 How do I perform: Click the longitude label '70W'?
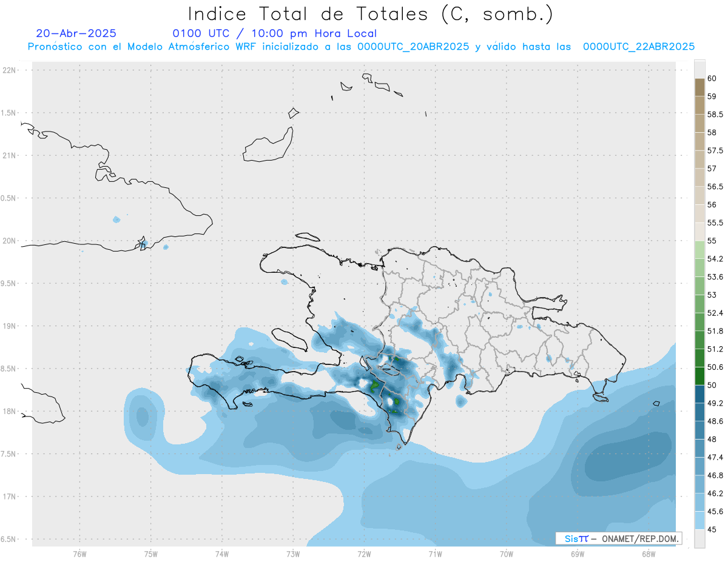tap(507, 554)
